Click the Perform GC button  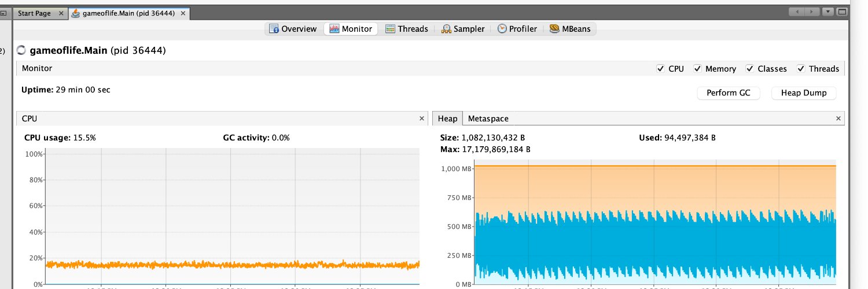click(729, 92)
